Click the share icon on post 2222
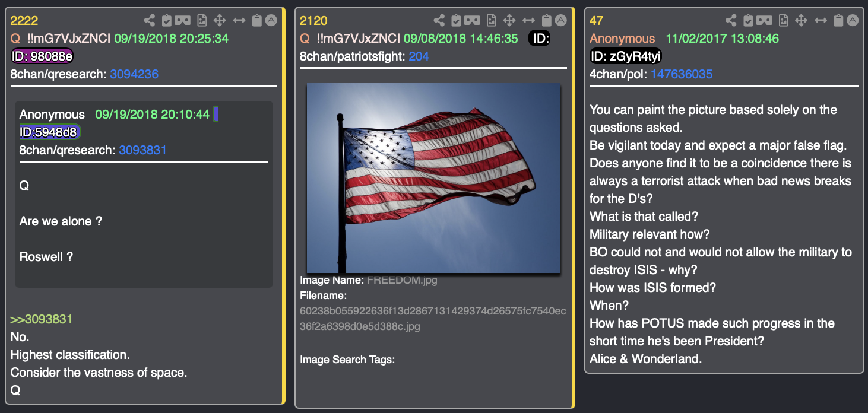 point(150,21)
